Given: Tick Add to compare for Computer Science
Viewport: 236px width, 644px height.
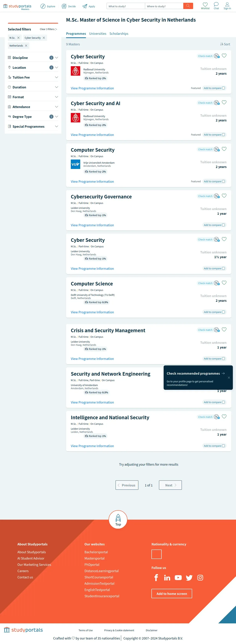Looking at the screenshot, I should pos(223,312).
